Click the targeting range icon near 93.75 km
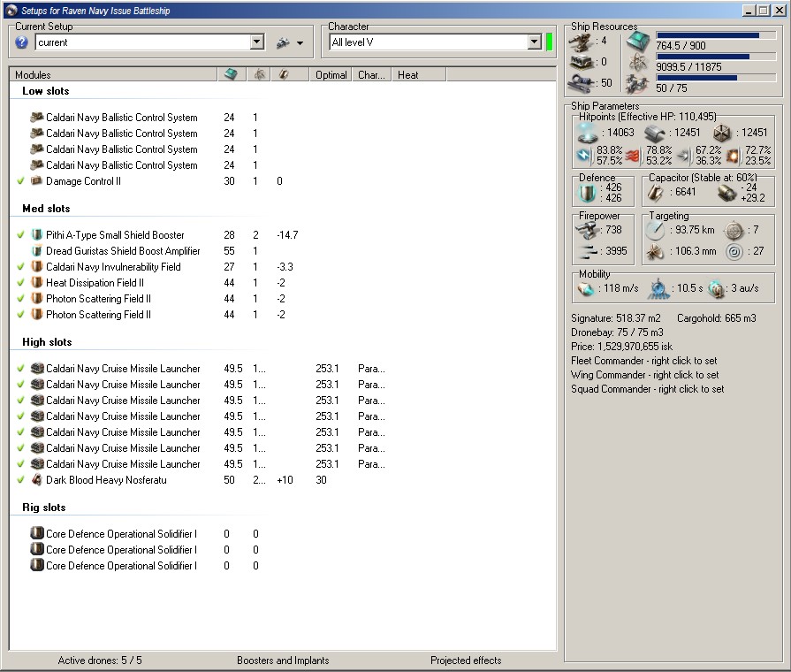This screenshot has height=672, width=791. [x=655, y=230]
